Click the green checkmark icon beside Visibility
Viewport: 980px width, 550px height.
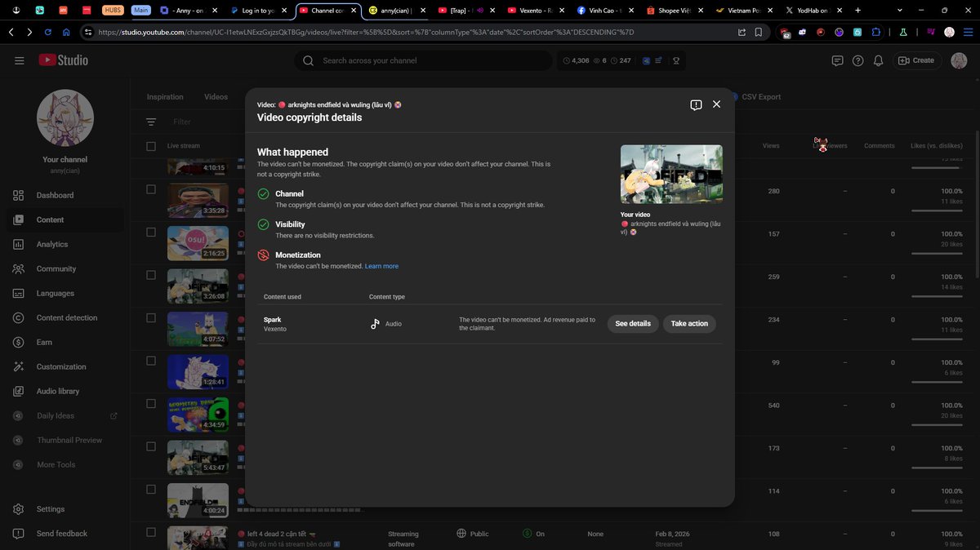coord(263,224)
